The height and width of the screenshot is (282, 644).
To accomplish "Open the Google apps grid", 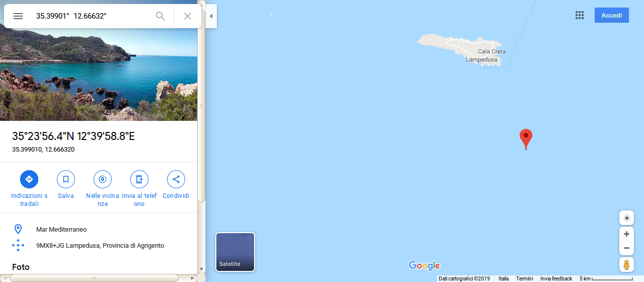I will 580,15.
